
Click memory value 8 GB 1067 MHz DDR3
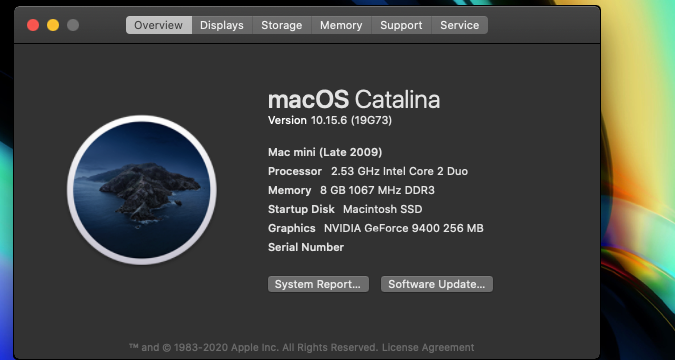[x=377, y=190]
